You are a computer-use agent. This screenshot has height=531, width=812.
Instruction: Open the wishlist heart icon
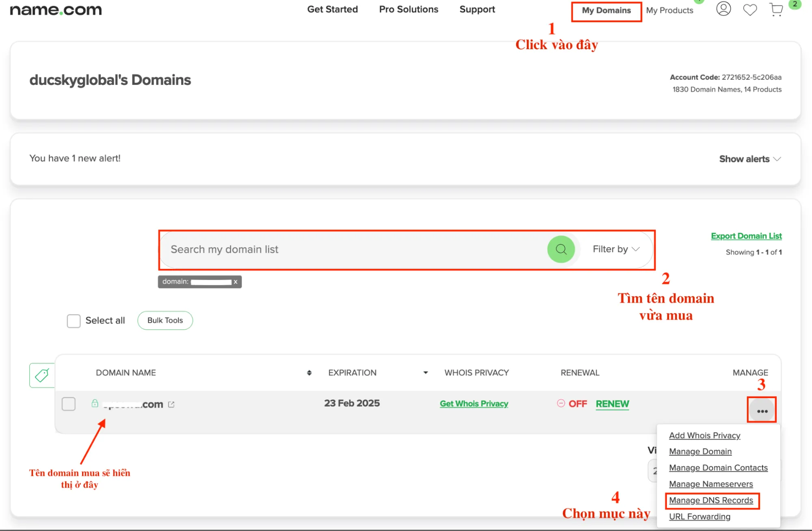coord(750,10)
